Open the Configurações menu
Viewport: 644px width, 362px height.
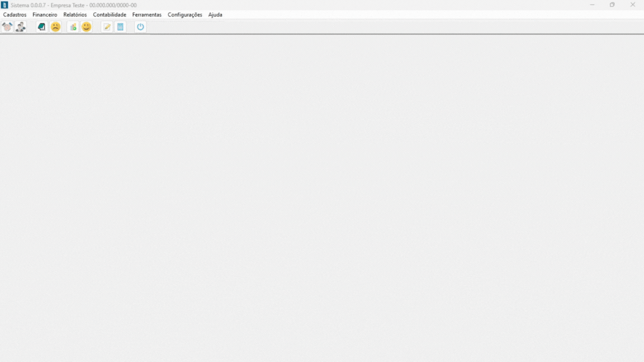coord(185,15)
